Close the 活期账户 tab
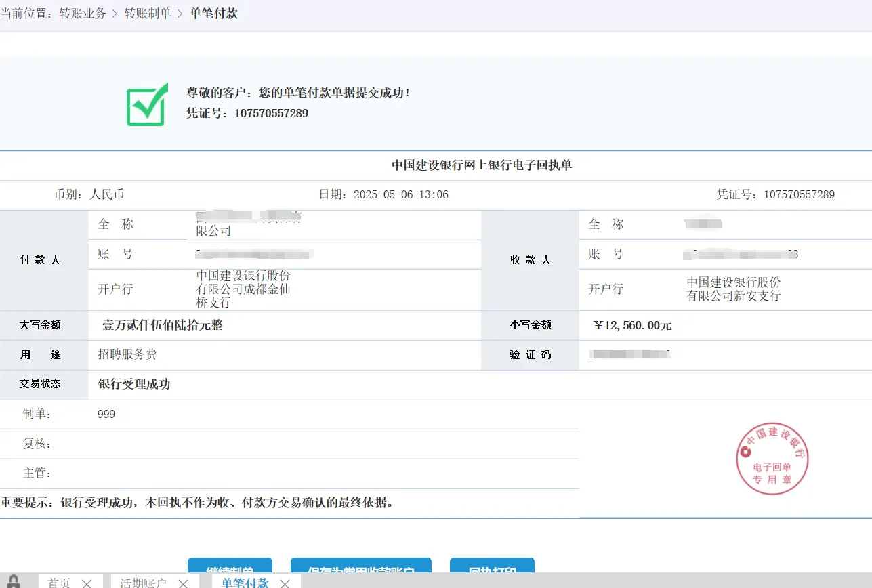Image resolution: width=872 pixels, height=588 pixels. tap(183, 583)
